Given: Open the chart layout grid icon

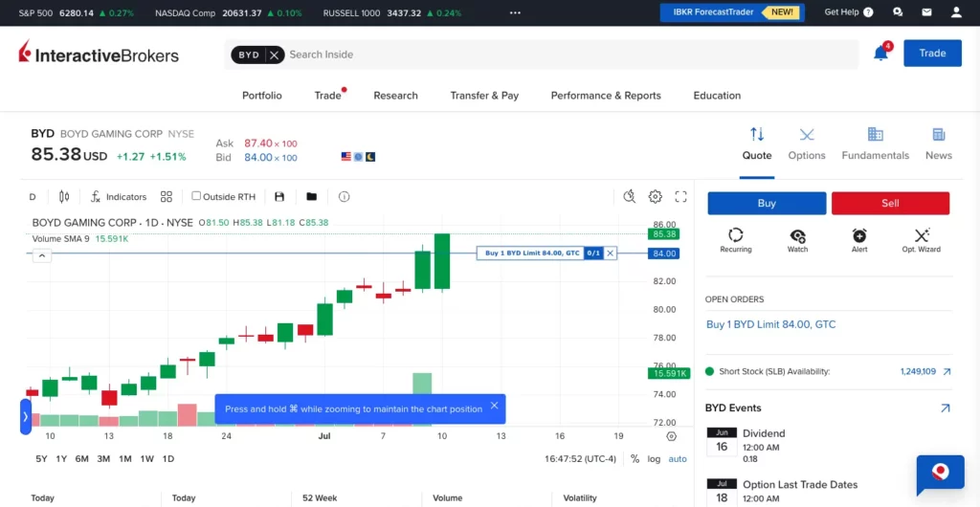Looking at the screenshot, I should click(x=167, y=197).
